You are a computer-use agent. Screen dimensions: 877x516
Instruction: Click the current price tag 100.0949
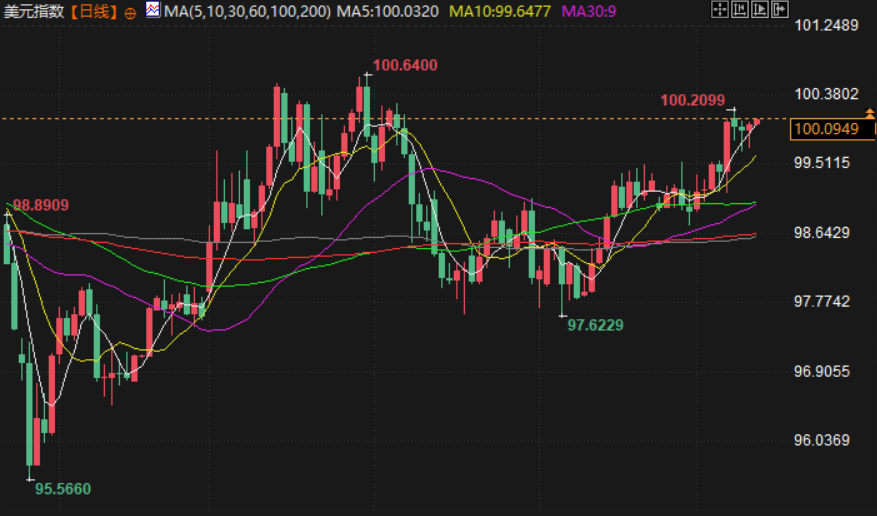831,129
